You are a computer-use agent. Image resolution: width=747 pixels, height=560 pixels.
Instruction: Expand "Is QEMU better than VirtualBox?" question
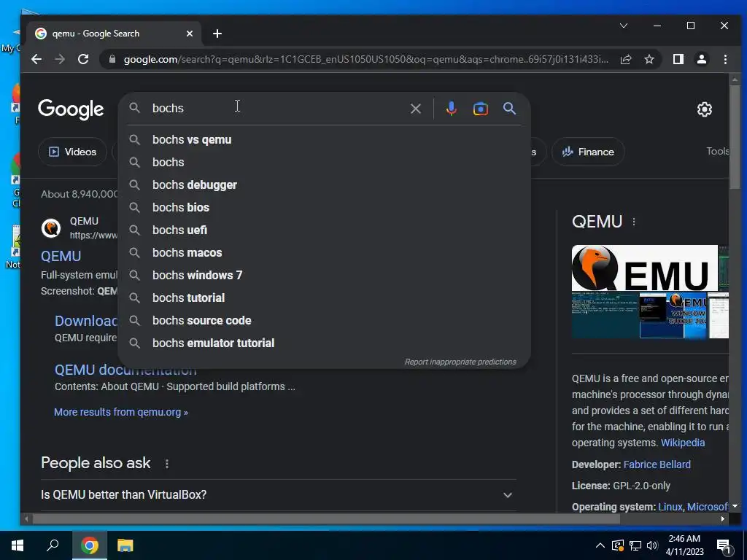point(279,495)
